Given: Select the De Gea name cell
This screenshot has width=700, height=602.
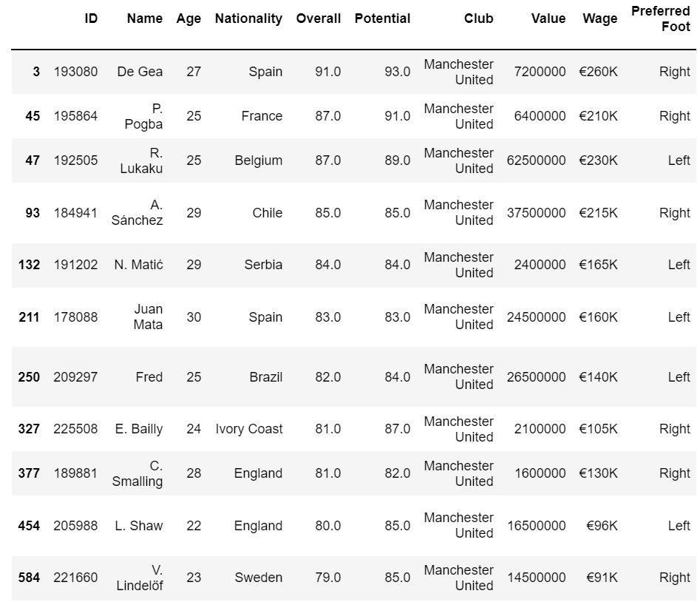Looking at the screenshot, I should 140,72.
